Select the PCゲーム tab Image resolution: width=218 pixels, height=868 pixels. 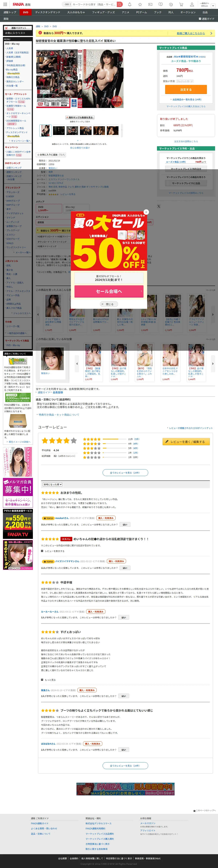point(141,12)
